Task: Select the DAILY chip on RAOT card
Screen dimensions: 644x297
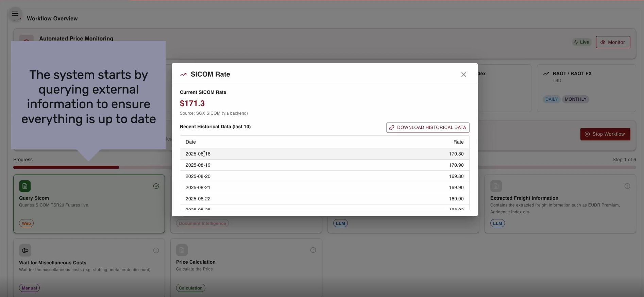Action: 551,99
